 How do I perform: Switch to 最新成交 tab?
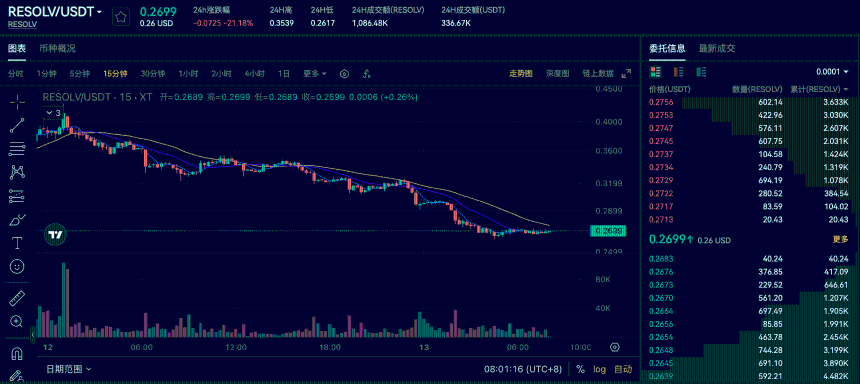tap(717, 48)
